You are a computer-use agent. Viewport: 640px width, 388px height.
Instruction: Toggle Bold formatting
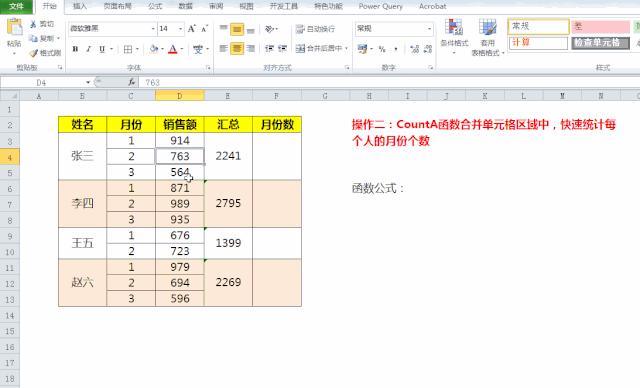[75, 49]
